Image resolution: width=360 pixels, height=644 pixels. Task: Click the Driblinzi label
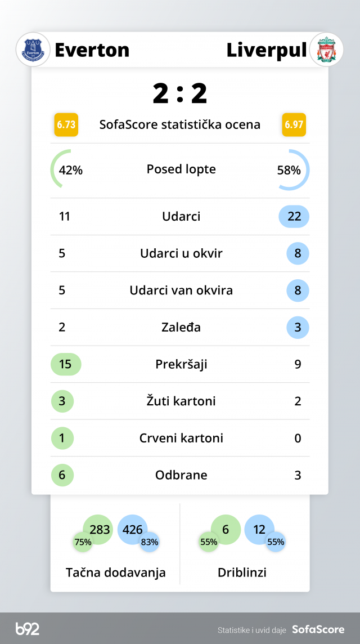point(242,573)
